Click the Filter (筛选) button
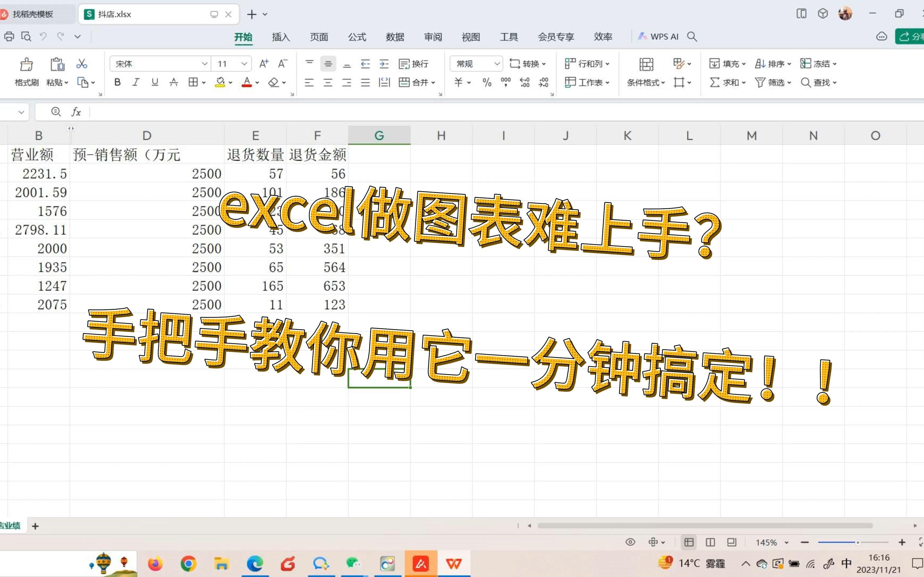 click(772, 83)
